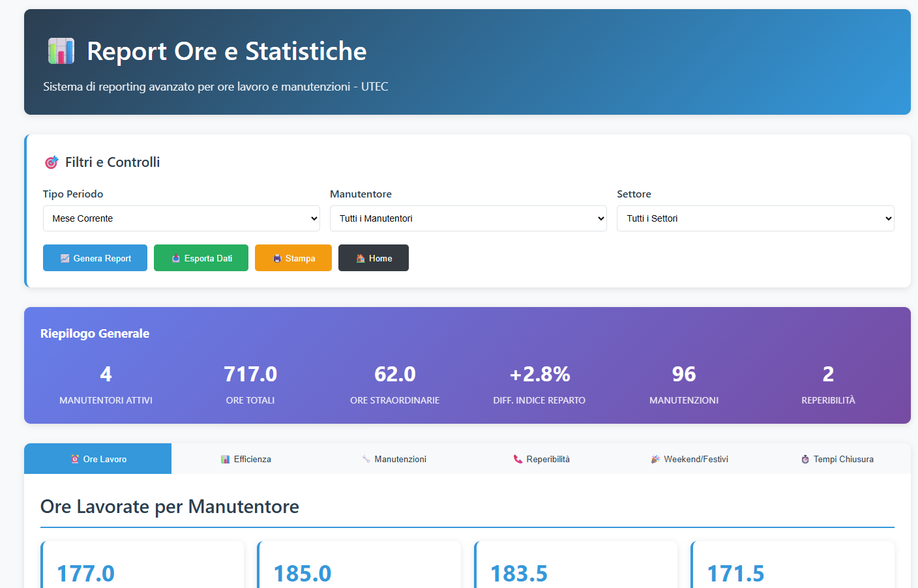
Task: Click the 96 Manutenzioni summary figure
Action: click(684, 374)
